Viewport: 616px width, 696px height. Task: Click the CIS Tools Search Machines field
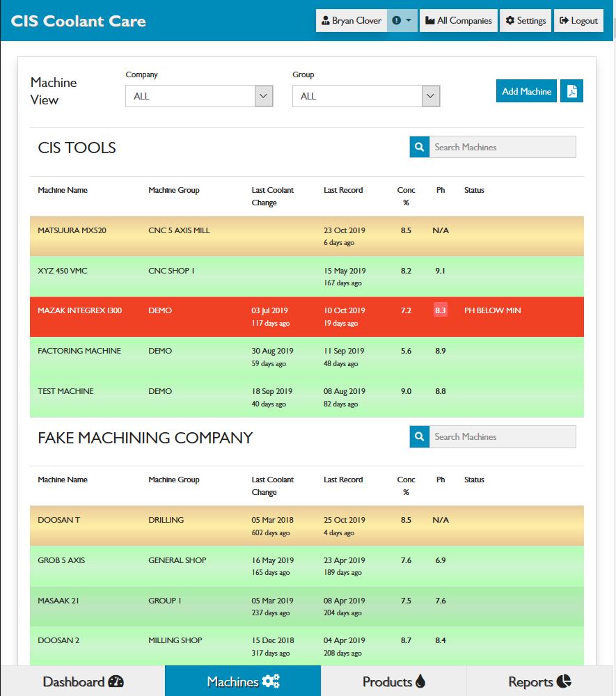pyautogui.click(x=502, y=147)
